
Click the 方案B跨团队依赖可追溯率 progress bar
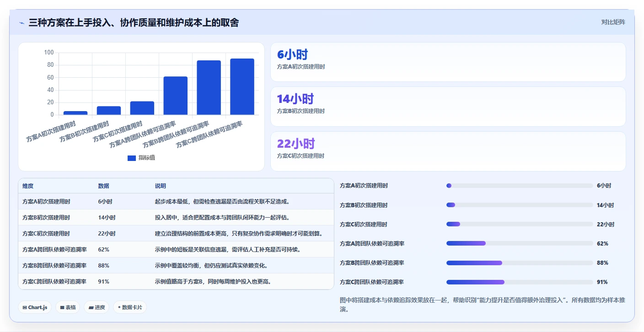tap(520, 262)
